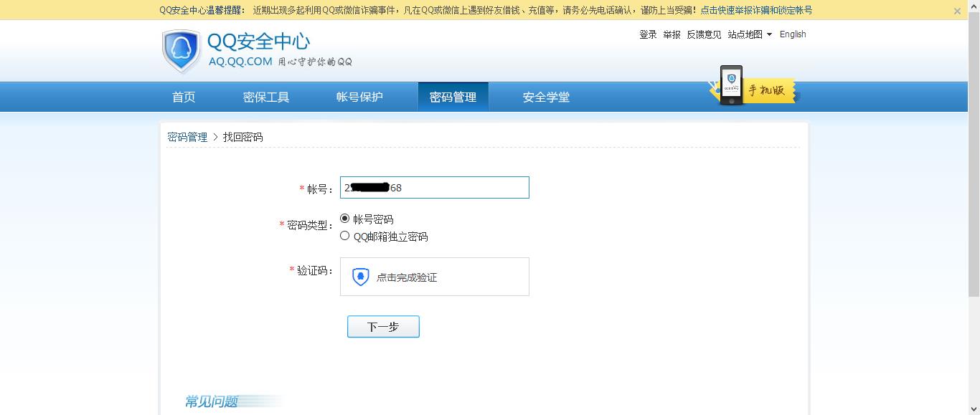Click the penguin shield verification icon
This screenshot has height=415, width=980.
tap(361, 277)
